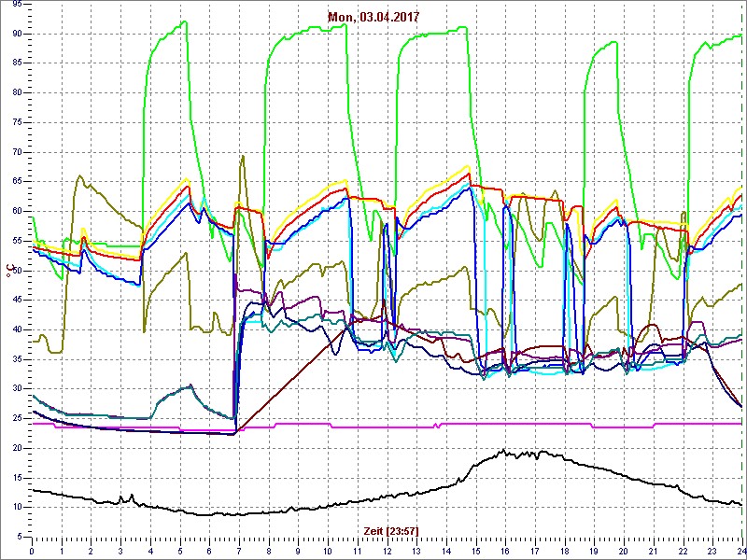
Task: Select the 25 value on the temperature axis
Action: click(16, 419)
